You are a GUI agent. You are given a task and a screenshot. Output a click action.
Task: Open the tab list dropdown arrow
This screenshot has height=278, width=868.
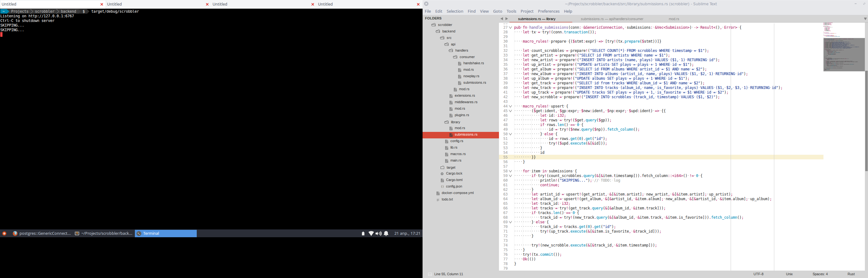click(865, 19)
